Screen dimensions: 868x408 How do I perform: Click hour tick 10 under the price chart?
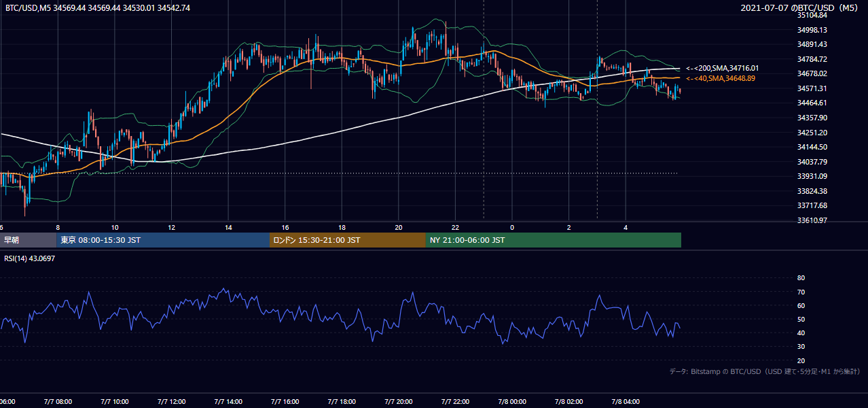(115, 227)
